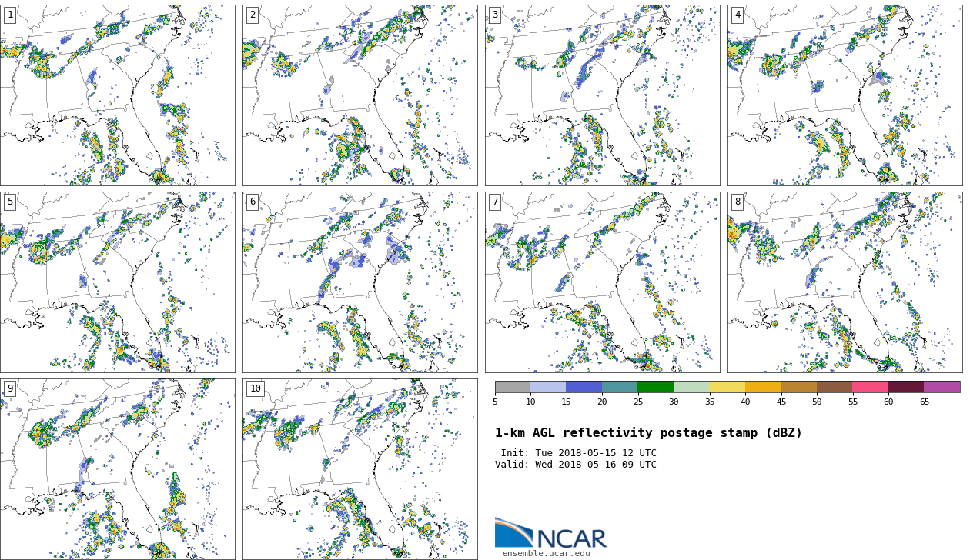Open ensemble member 5 reflectivity map
Viewport: 970px width, 560px height.
[117, 282]
